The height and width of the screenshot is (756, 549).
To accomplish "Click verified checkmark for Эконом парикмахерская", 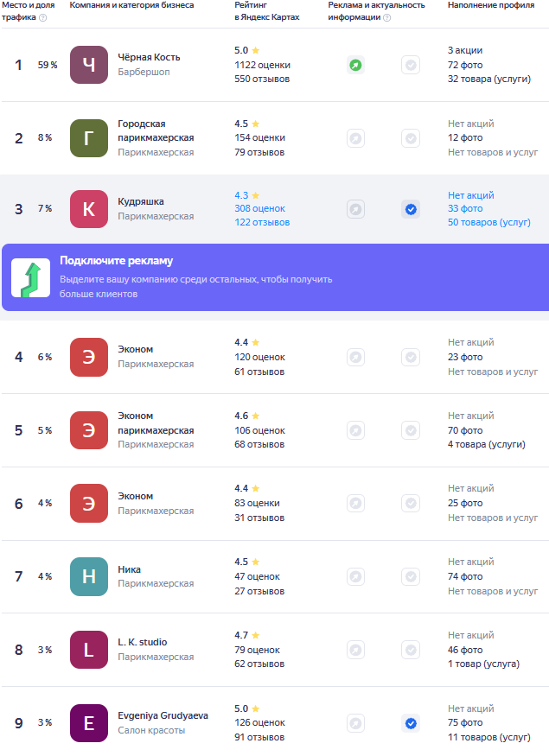I will (x=411, y=430).
